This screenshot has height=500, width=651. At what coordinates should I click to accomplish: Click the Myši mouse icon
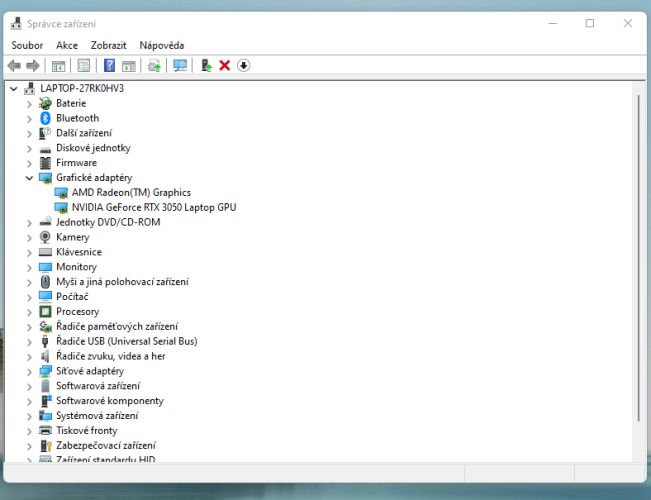click(45, 282)
